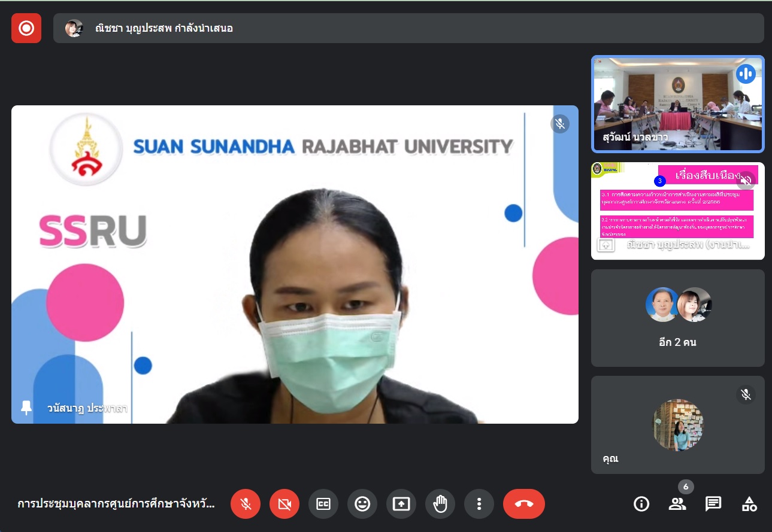Leave the call with red hangup button

click(x=524, y=504)
